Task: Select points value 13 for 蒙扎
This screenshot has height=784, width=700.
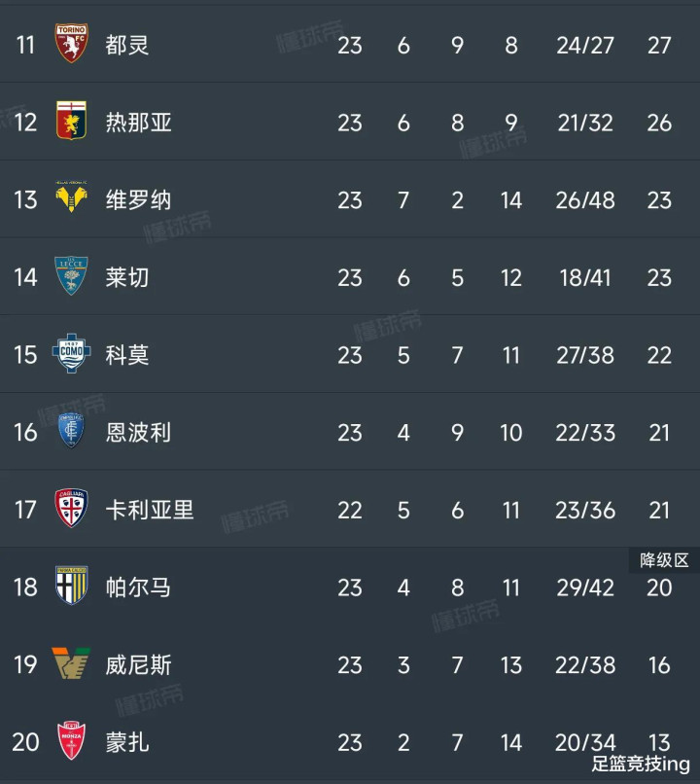Action: pyautogui.click(x=659, y=742)
